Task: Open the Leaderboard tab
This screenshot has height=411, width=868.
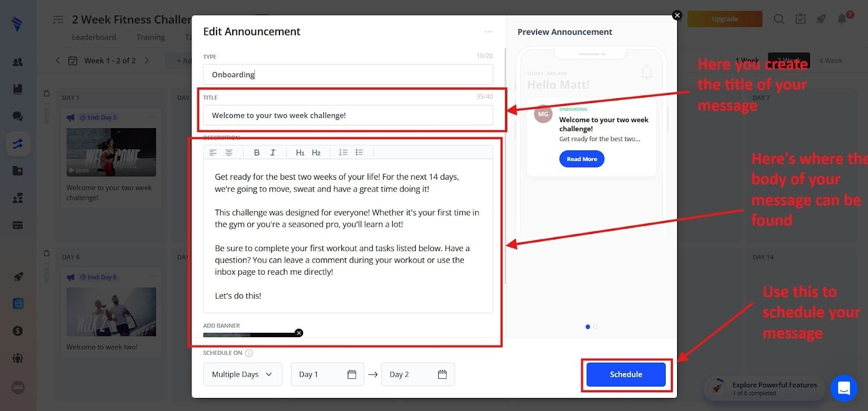Action: click(94, 37)
